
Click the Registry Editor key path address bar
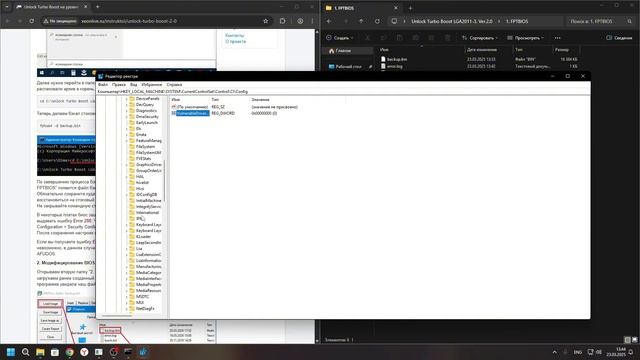tap(343, 92)
